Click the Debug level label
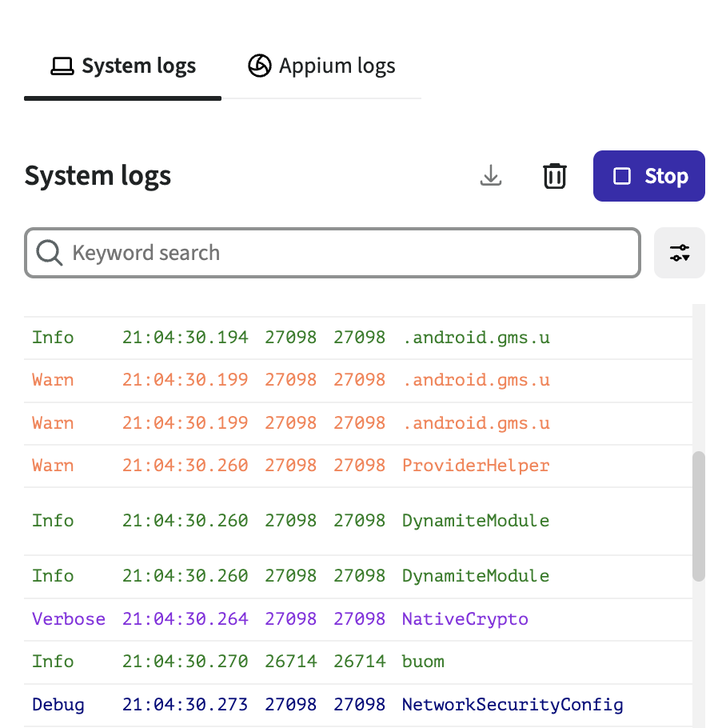The image size is (726, 728). pyautogui.click(x=58, y=705)
